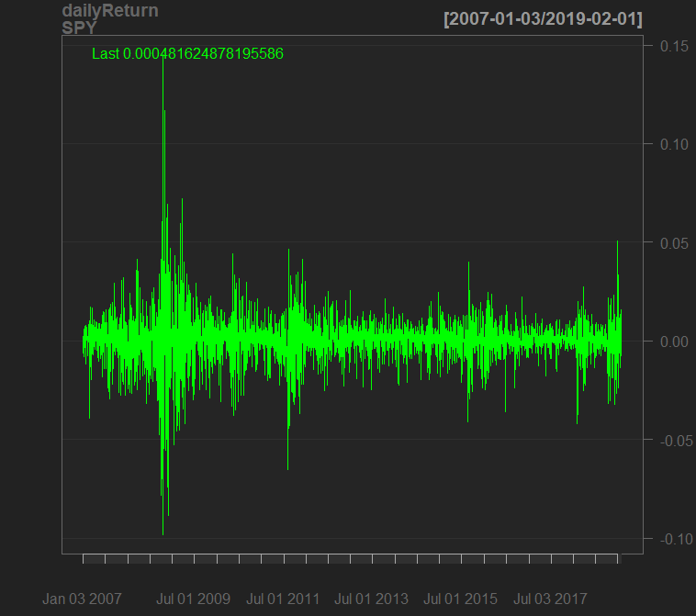
Task: Select the Jul 01 2011 x-axis label
Action: (283, 599)
